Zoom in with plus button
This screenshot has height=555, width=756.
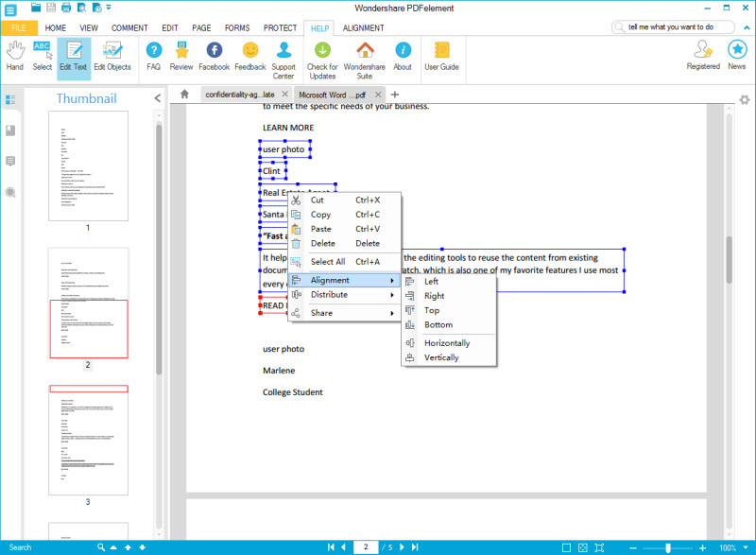coord(702,548)
